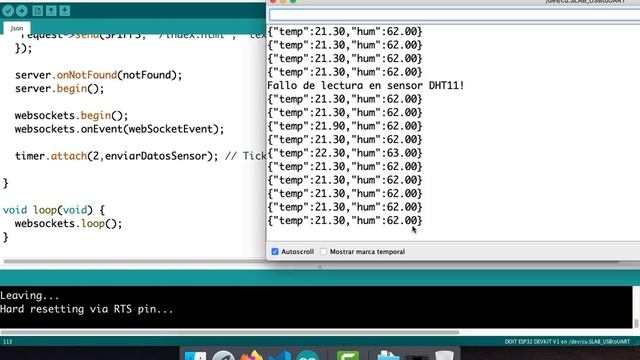Click the Verify checkmark button in Arduino toolbar
This screenshot has width=640, height=360.
(x=8, y=11)
